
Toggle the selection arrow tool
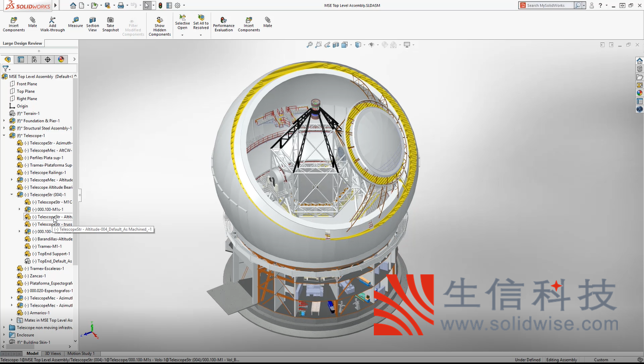(146, 6)
